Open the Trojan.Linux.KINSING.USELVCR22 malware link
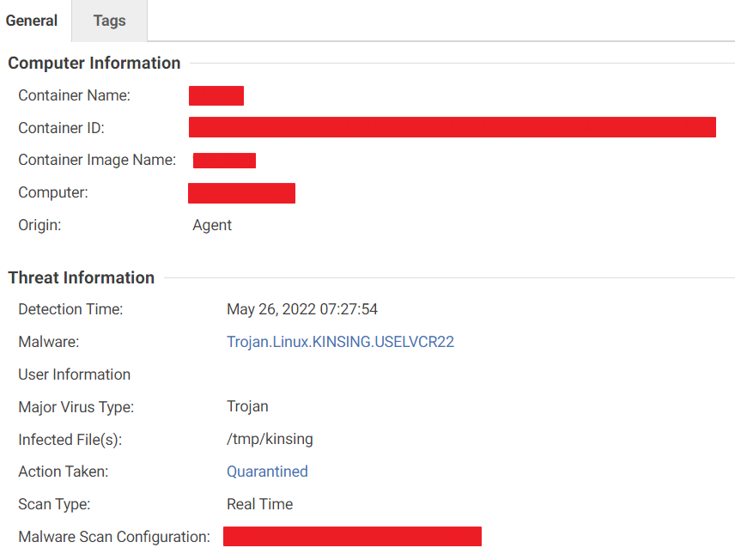The image size is (735, 560). click(x=340, y=342)
